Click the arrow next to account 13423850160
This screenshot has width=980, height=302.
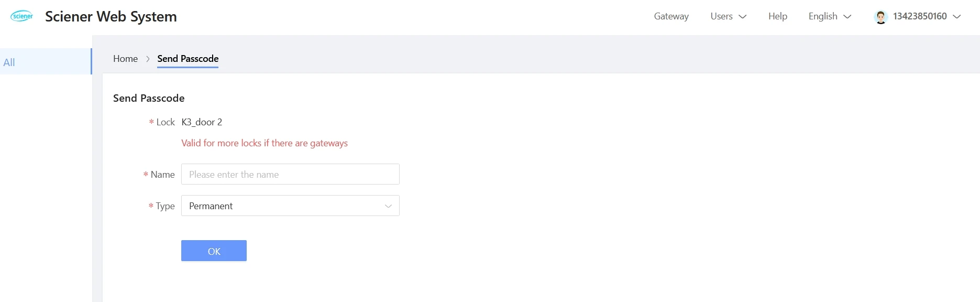957,17
